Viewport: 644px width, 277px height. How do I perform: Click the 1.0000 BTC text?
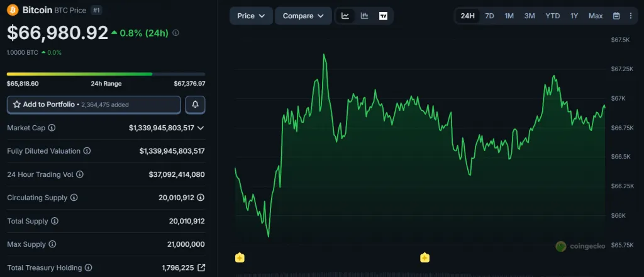tap(23, 53)
